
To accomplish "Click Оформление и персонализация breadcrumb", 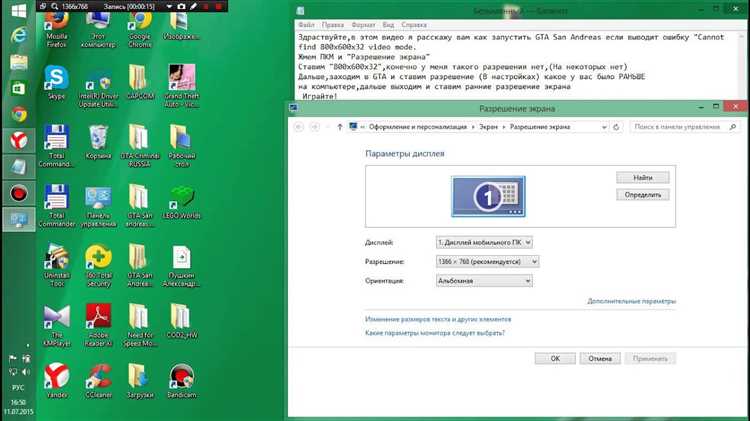I will [x=418, y=127].
